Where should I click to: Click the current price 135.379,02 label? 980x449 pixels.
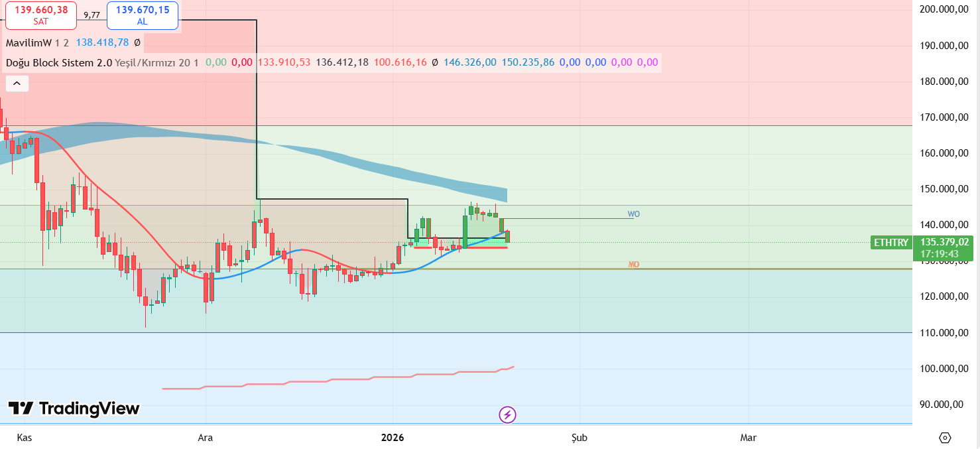(944, 242)
